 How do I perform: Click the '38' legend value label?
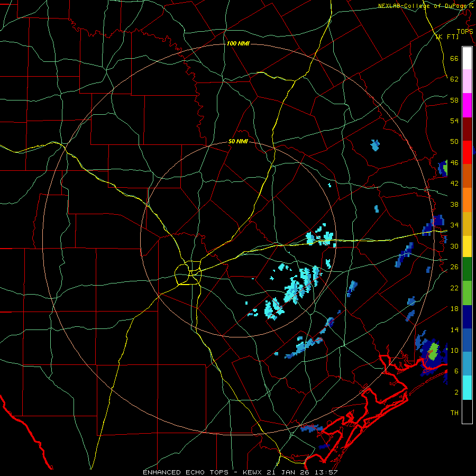point(454,204)
